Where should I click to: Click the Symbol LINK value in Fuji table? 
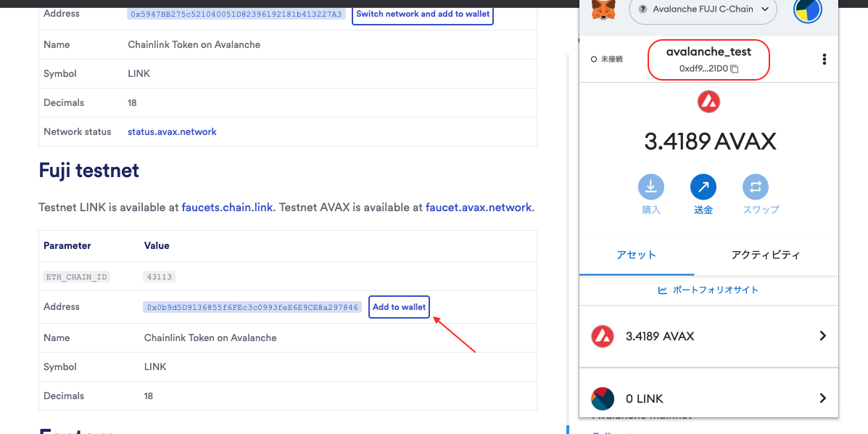pyautogui.click(x=155, y=367)
